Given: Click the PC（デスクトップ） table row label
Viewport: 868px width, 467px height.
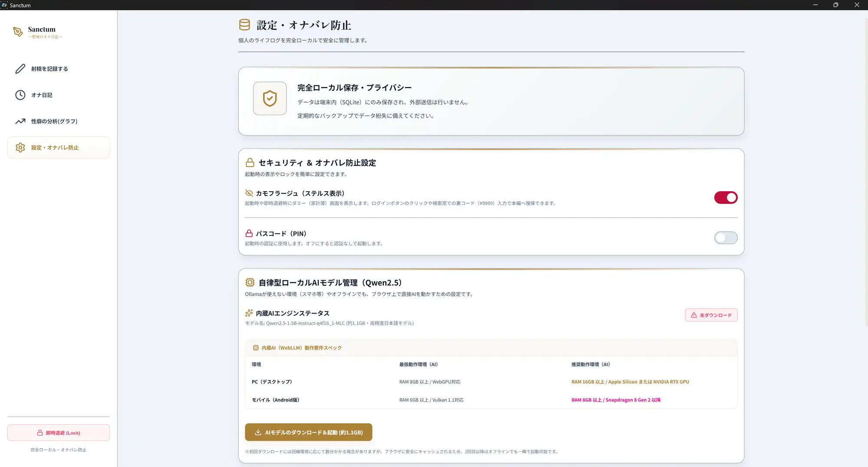Looking at the screenshot, I should [272, 382].
